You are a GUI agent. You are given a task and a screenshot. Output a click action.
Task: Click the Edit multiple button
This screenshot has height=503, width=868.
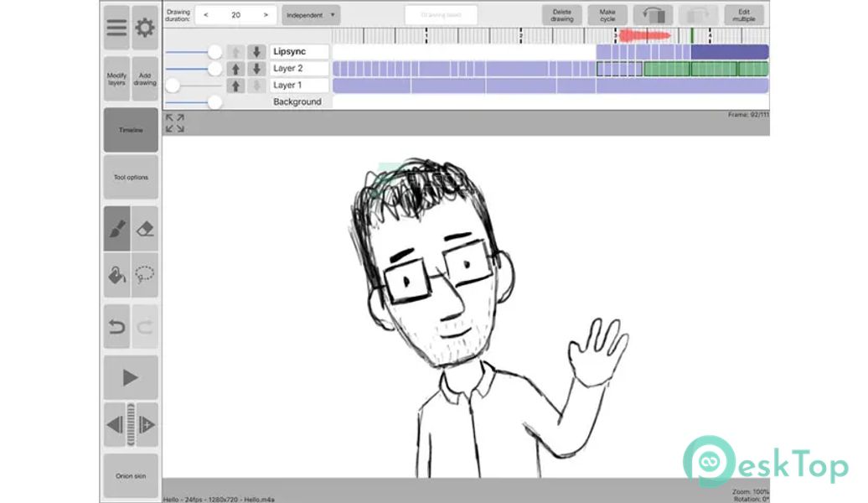[744, 15]
